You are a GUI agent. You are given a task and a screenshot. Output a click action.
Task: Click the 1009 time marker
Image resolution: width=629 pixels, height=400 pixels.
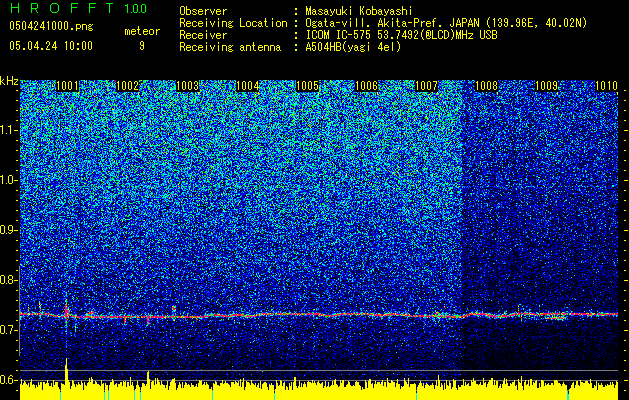point(546,86)
